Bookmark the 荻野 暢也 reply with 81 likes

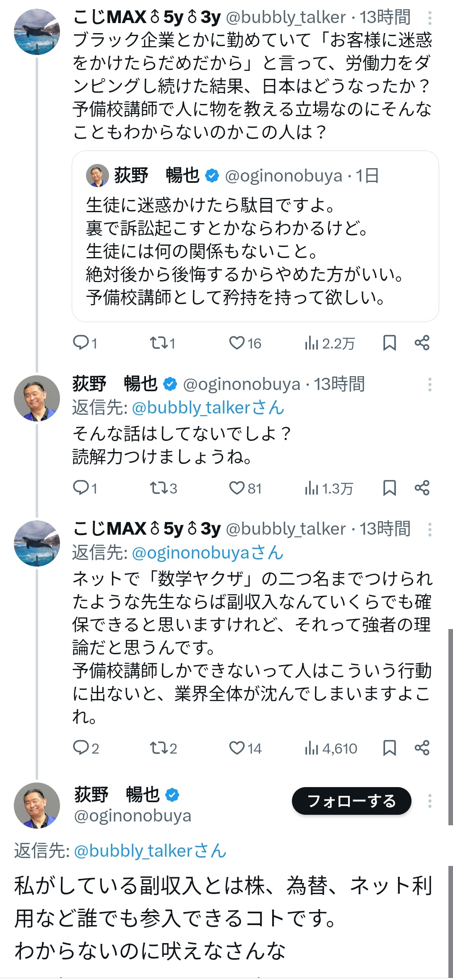tap(389, 488)
